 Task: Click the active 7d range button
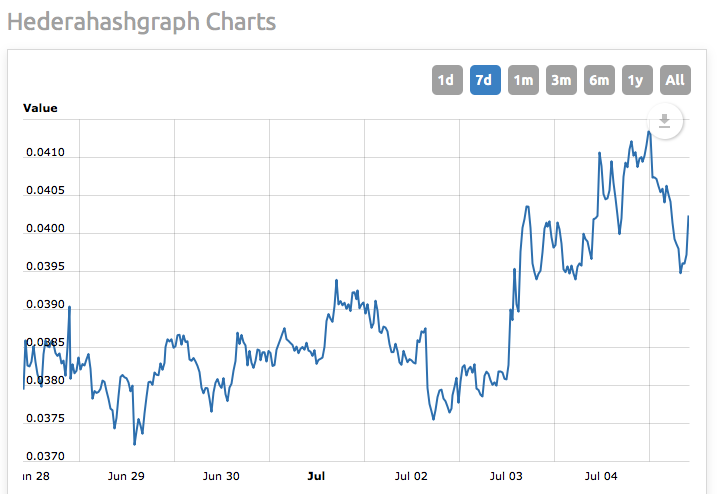coord(485,80)
